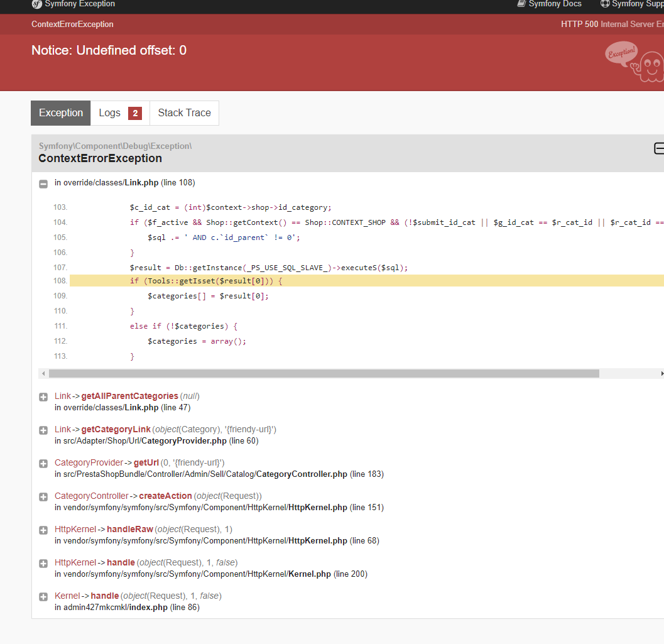The height and width of the screenshot is (644, 664).
Task: Collapse the ContextErrorException panel toggle icon
Action: point(659,148)
